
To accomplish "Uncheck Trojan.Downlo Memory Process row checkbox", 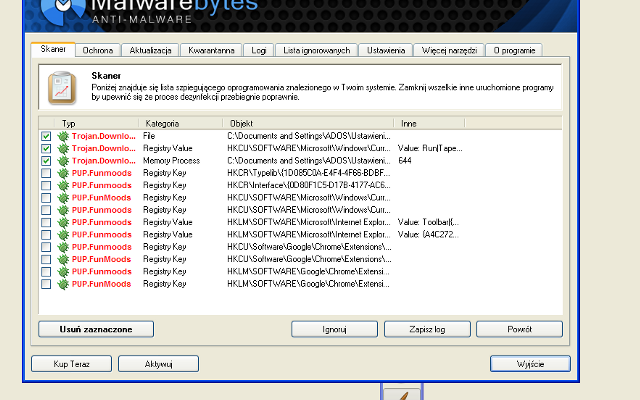I will [46, 161].
